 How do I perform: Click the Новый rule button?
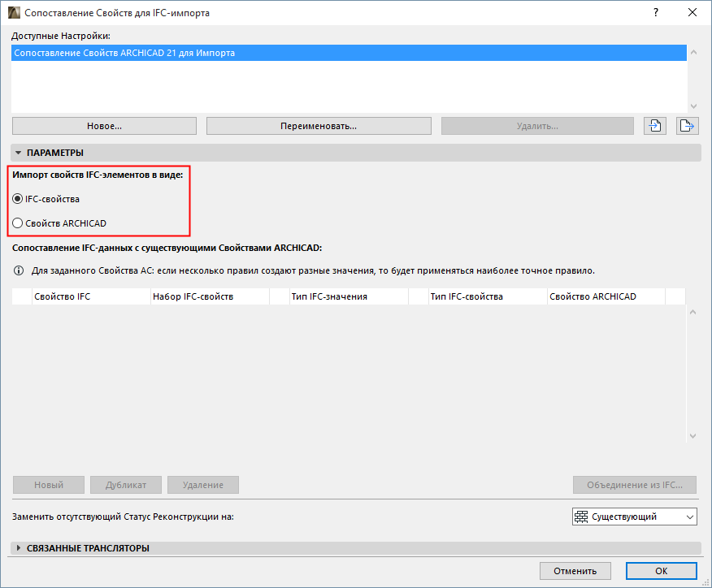[49, 485]
